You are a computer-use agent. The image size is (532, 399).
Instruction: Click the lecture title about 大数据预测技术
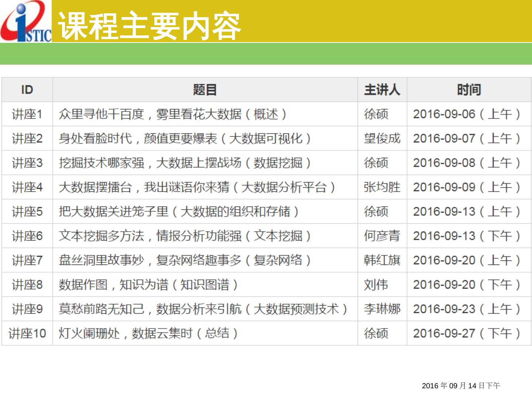tap(203, 309)
